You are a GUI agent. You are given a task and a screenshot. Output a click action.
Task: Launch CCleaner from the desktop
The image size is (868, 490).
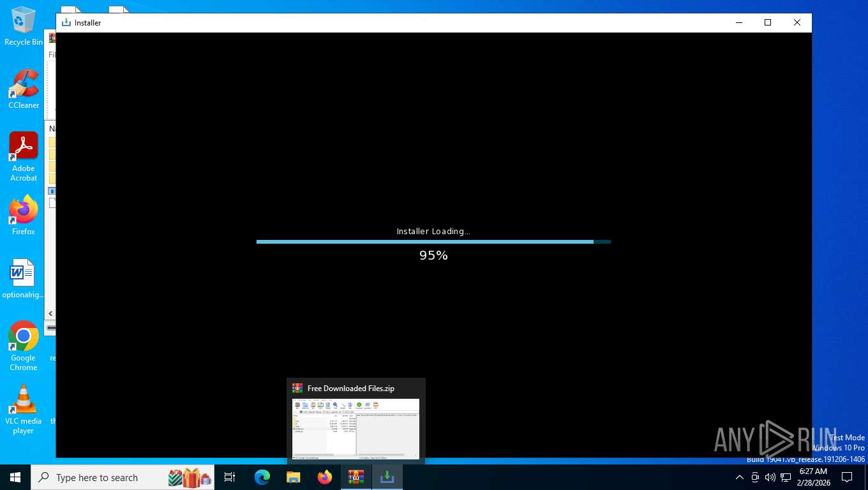(x=24, y=89)
